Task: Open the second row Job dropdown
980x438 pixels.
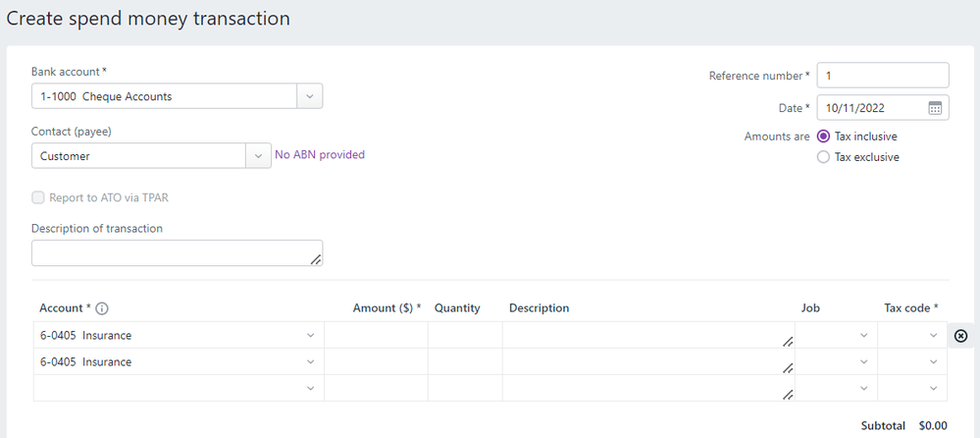Action: (863, 362)
